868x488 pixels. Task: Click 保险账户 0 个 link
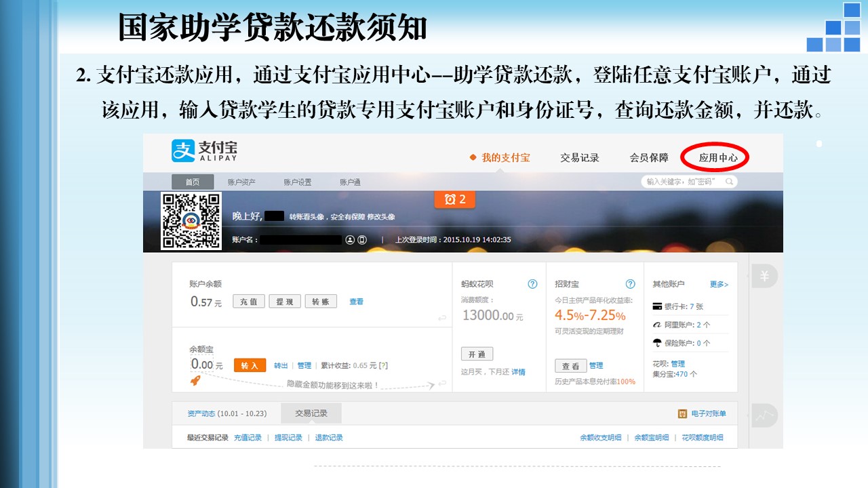[x=688, y=343]
